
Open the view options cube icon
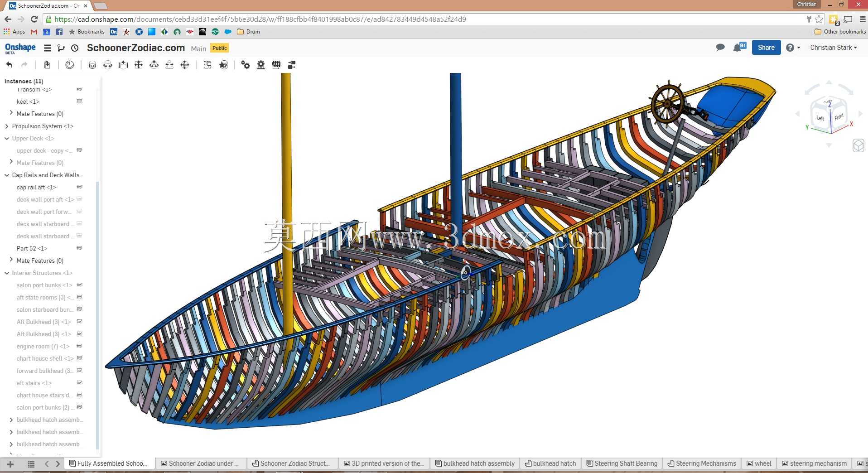(858, 145)
